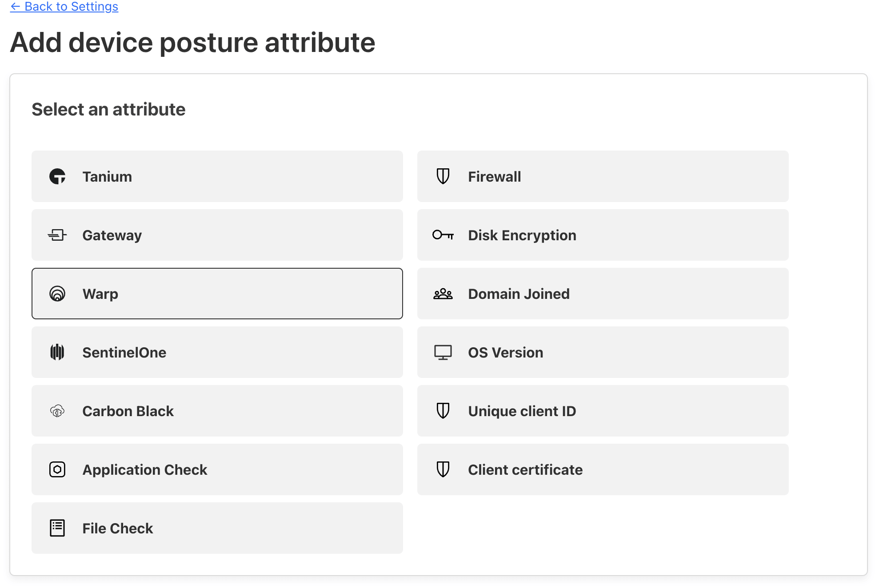Select the Tanium attribute icon

click(x=58, y=176)
